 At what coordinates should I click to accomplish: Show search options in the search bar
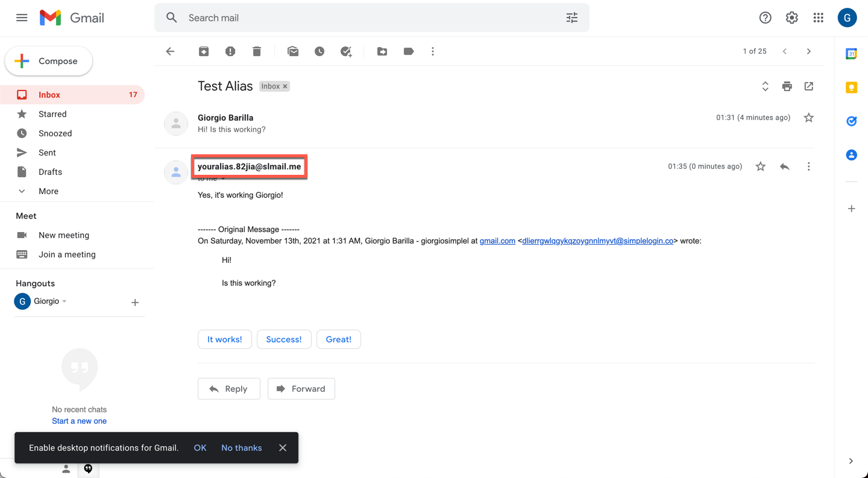coord(572,18)
